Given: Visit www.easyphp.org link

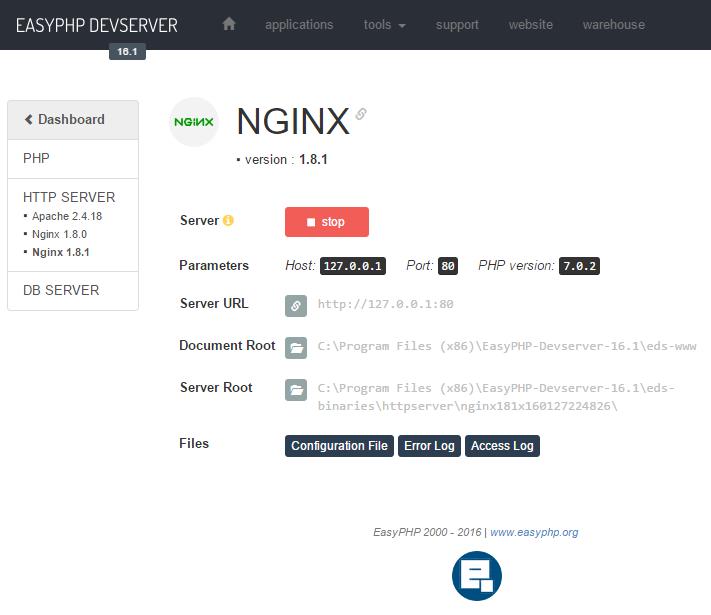Looking at the screenshot, I should [534, 532].
